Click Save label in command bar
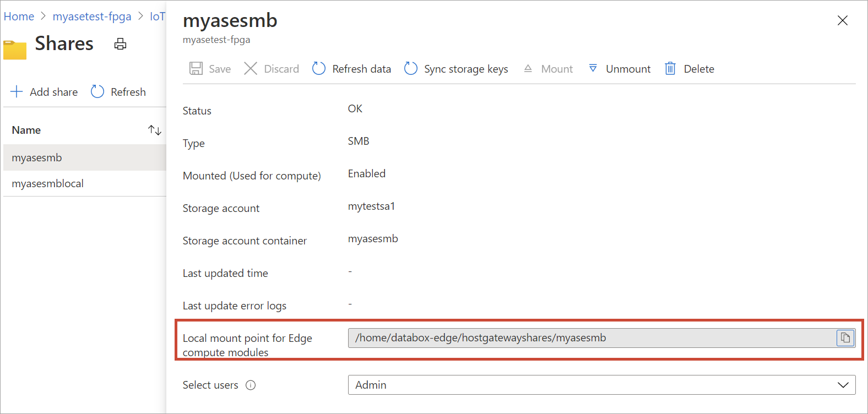This screenshot has width=868, height=414. [x=220, y=69]
